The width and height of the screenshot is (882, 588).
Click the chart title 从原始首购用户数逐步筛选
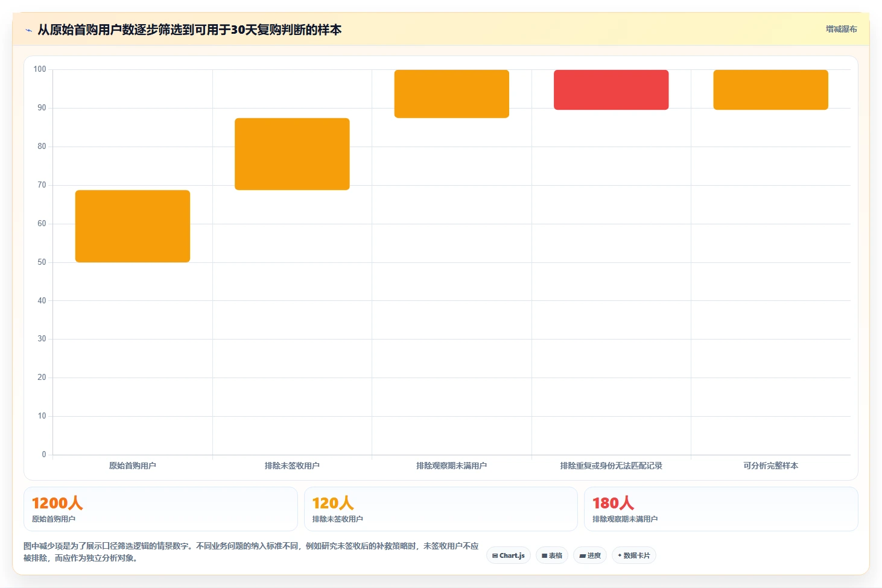pos(189,30)
